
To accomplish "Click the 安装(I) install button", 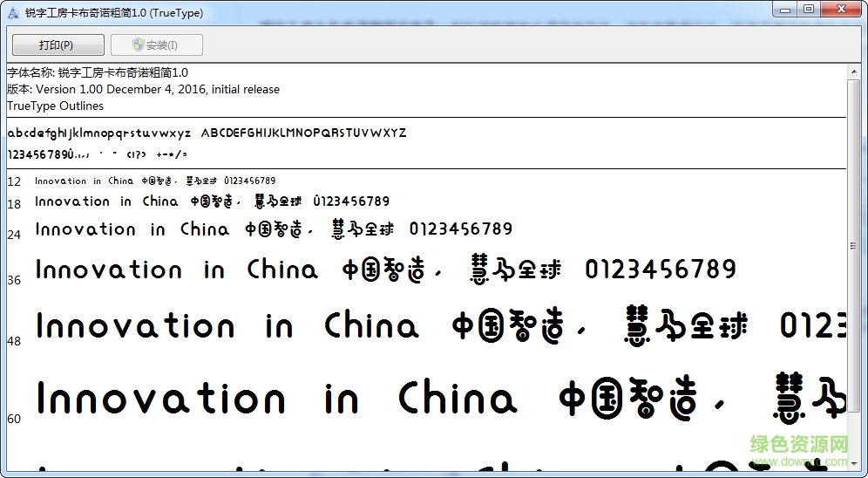I will (157, 44).
